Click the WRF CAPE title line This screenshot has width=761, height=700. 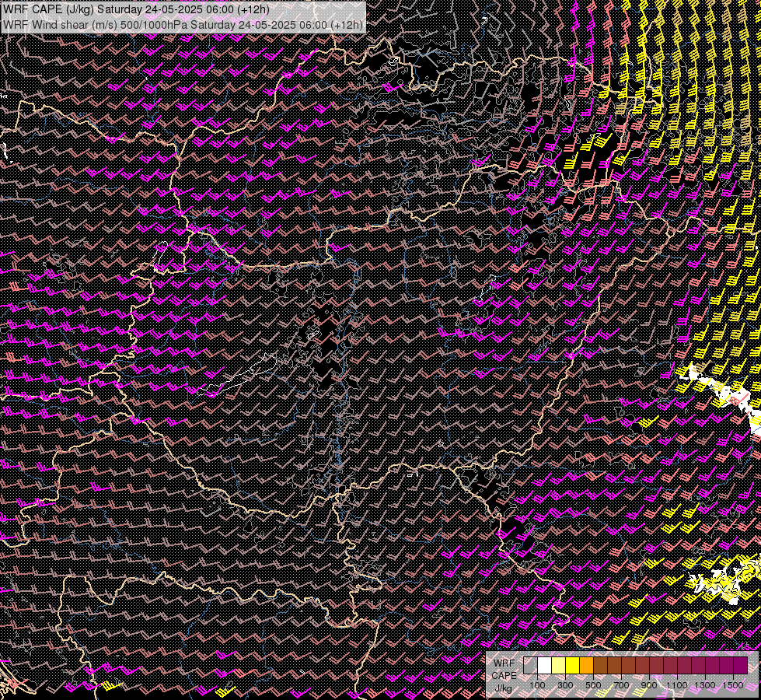coord(136,9)
